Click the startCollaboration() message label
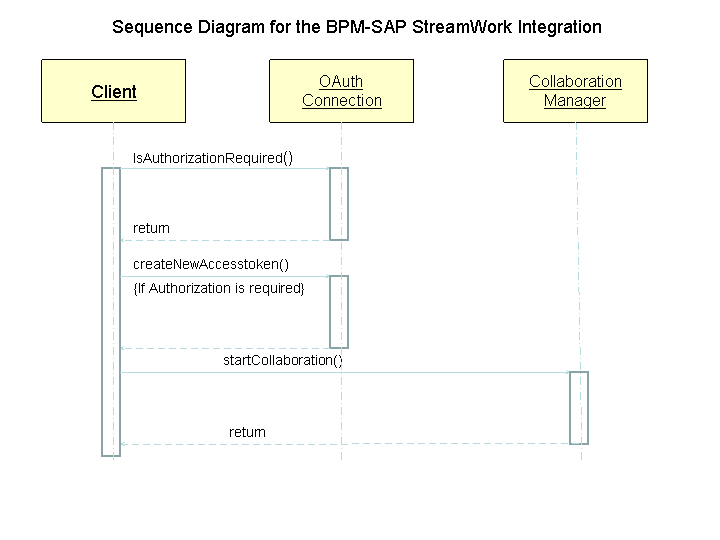This screenshot has height=540, width=720. (x=283, y=360)
